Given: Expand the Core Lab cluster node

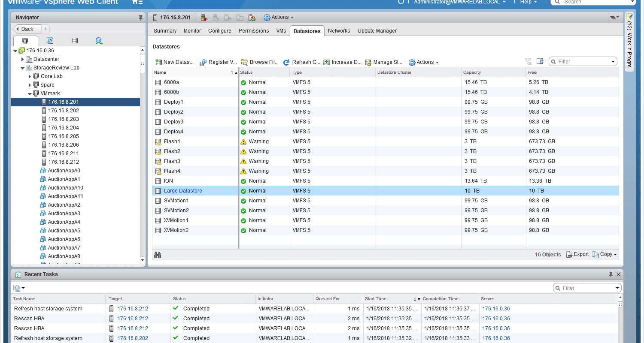Looking at the screenshot, I should (30, 76).
